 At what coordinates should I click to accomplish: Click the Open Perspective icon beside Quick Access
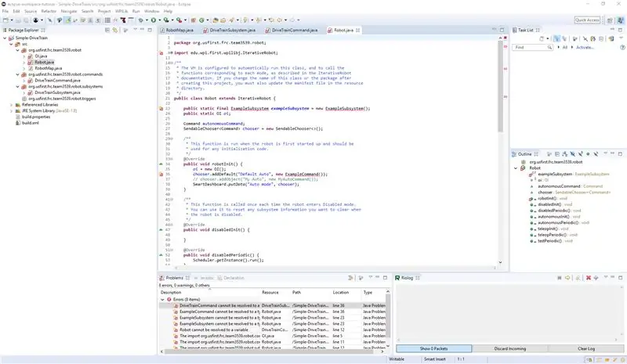point(610,20)
